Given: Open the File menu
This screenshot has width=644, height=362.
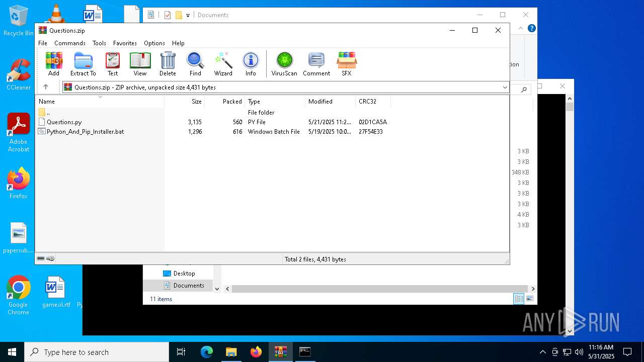Looking at the screenshot, I should pos(43,43).
